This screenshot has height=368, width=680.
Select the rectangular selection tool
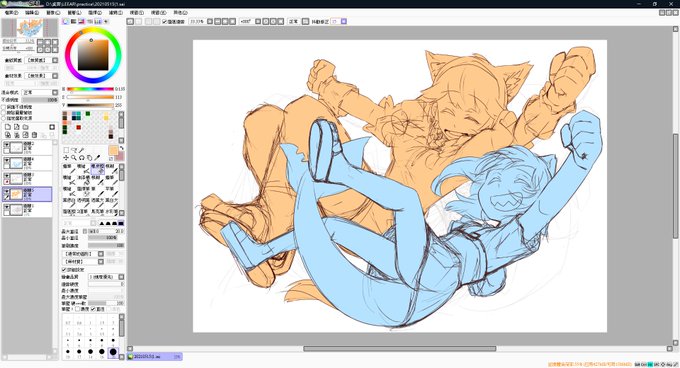point(66,150)
